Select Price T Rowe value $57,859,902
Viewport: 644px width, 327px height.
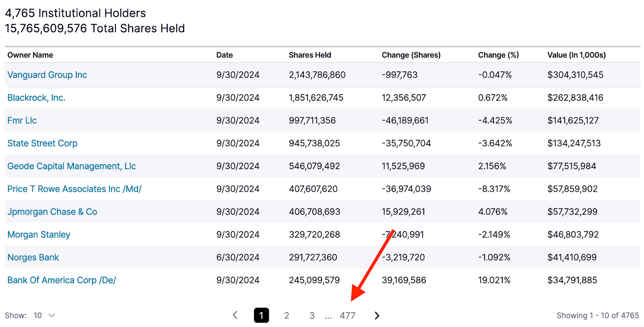pyautogui.click(x=572, y=189)
